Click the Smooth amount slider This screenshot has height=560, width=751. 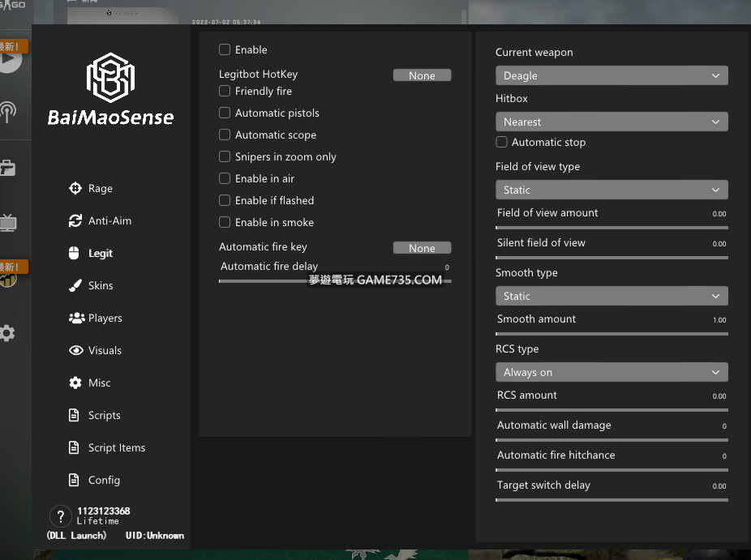point(612,333)
